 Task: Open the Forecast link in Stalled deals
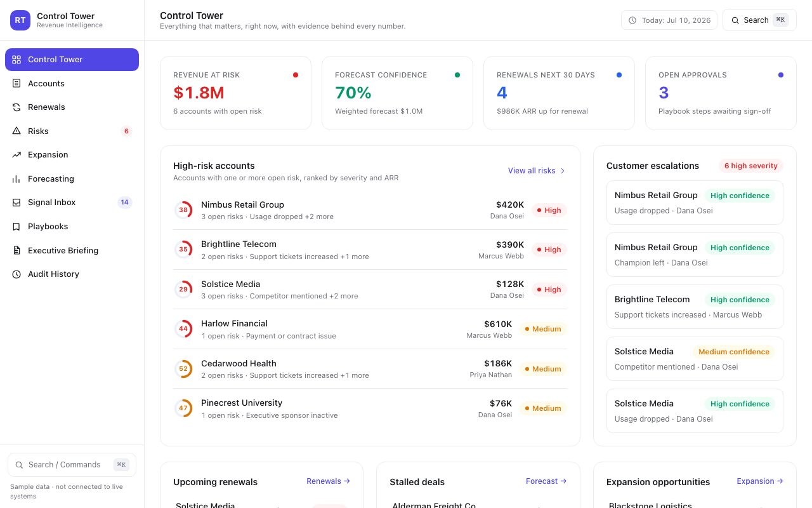pyautogui.click(x=546, y=481)
